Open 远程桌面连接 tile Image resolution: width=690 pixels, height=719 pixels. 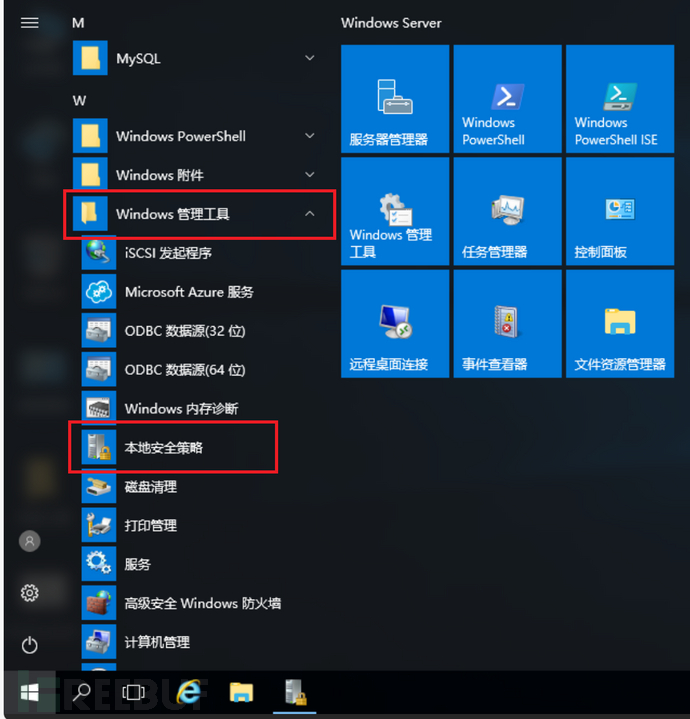pos(395,324)
